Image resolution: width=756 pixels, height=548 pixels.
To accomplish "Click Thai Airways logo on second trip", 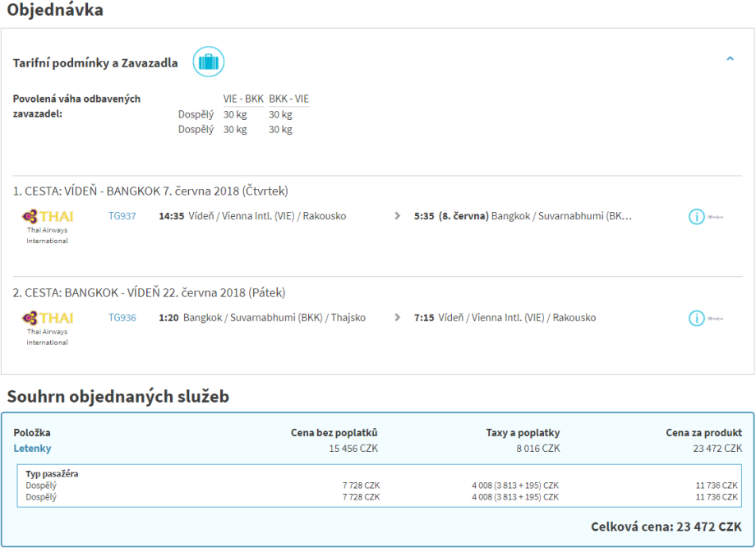I will point(48,318).
